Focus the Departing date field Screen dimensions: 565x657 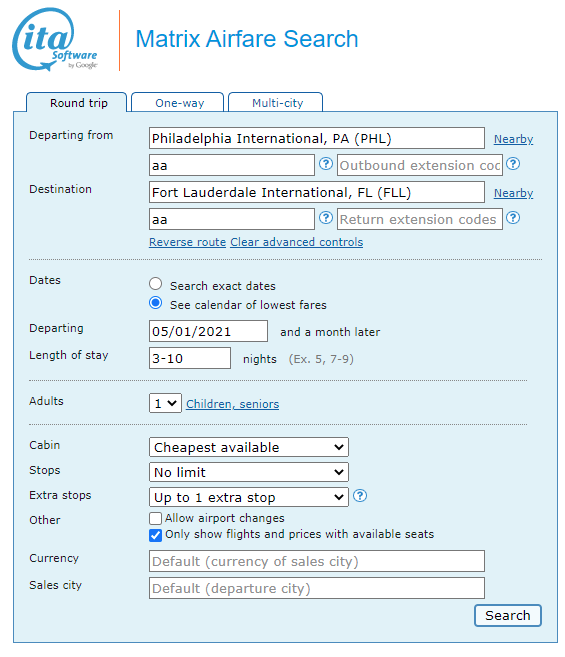point(208,331)
